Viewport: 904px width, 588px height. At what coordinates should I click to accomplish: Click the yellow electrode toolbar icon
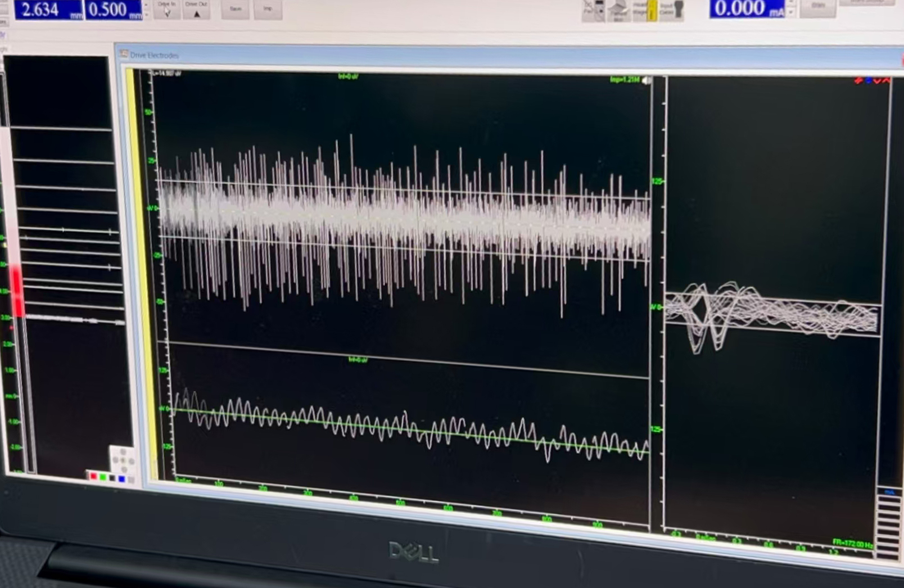652,11
